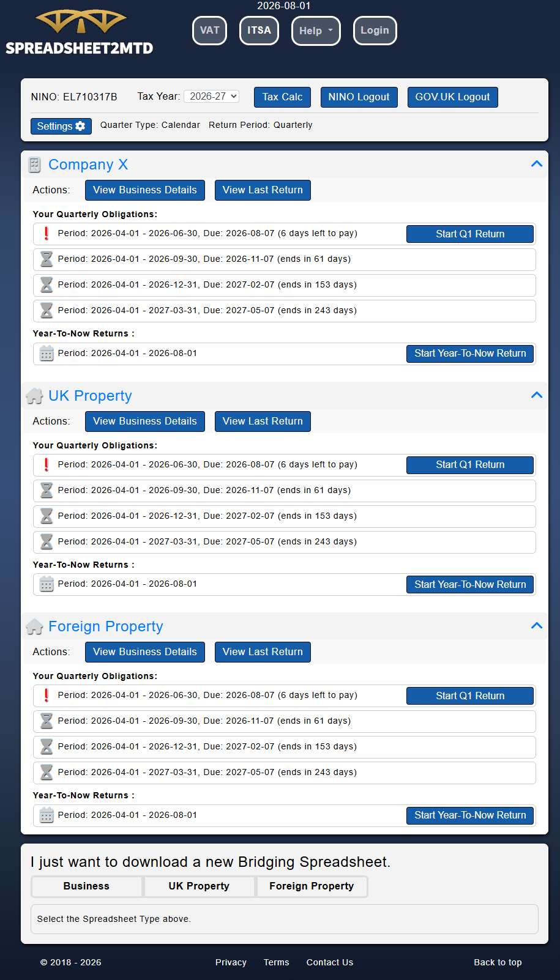560x980 pixels.
Task: Click calendar icon in Company X Year-To-Now row
Action: point(47,354)
